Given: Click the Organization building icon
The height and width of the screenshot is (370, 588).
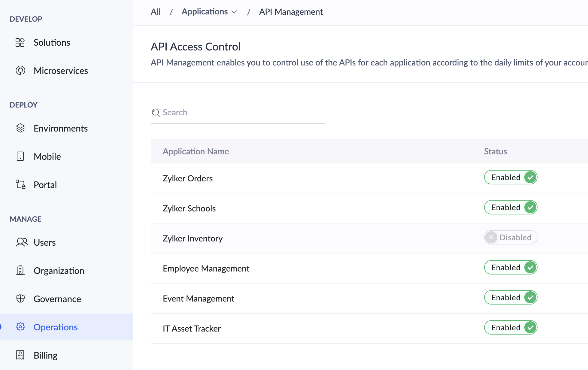Looking at the screenshot, I should click(x=20, y=271).
